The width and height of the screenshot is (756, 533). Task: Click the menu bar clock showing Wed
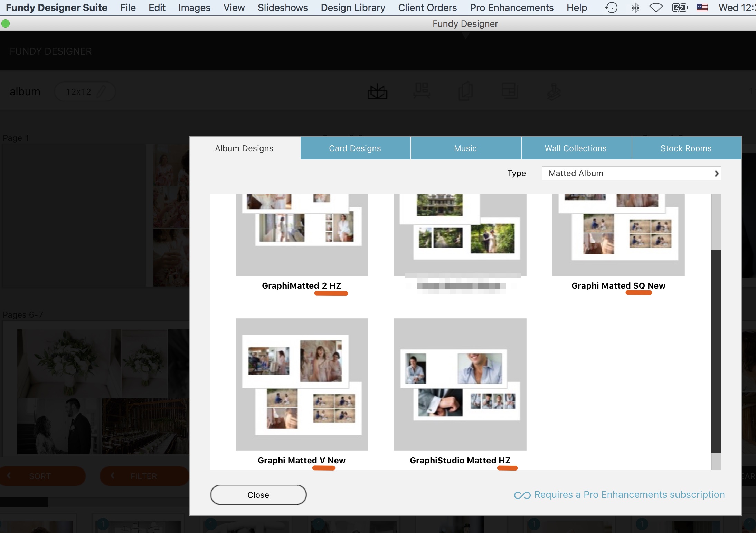(737, 8)
